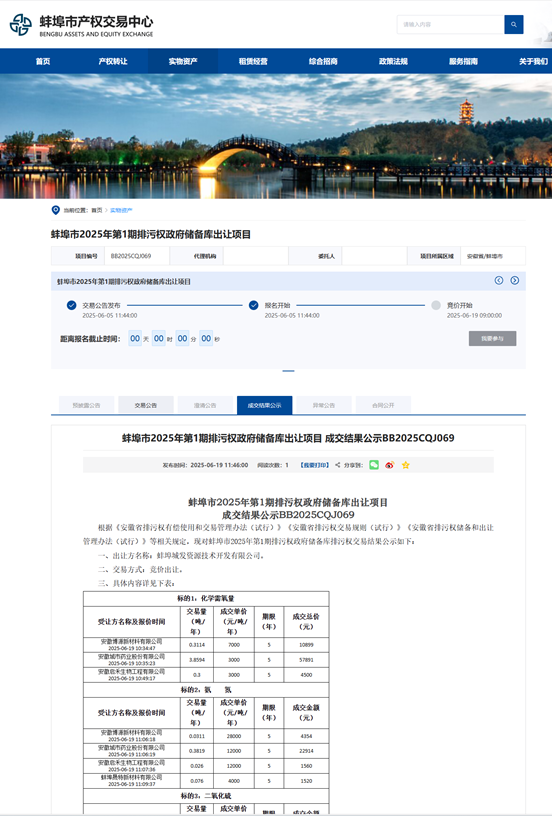Open the 综合招商 nav menu
This screenshot has height=816, width=552.
coord(323,61)
